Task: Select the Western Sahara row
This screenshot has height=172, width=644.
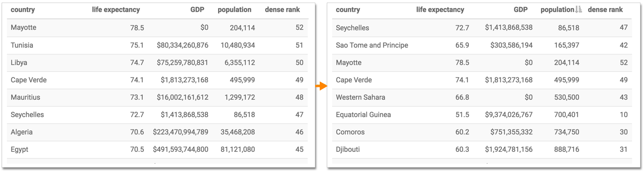Action: pos(482,97)
